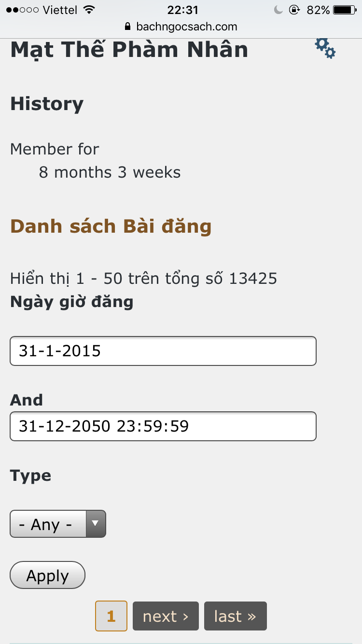The image size is (362, 644).
Task: Go to next page of posts
Action: coord(166,616)
